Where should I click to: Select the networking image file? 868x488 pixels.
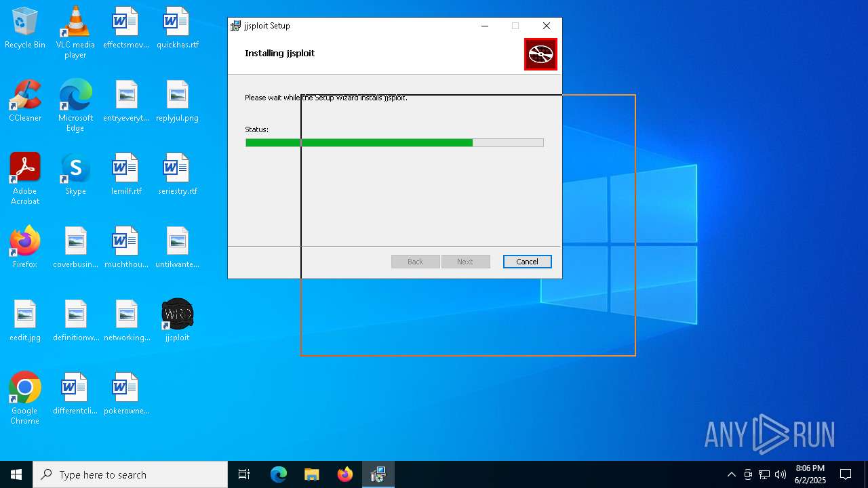pyautogui.click(x=126, y=321)
